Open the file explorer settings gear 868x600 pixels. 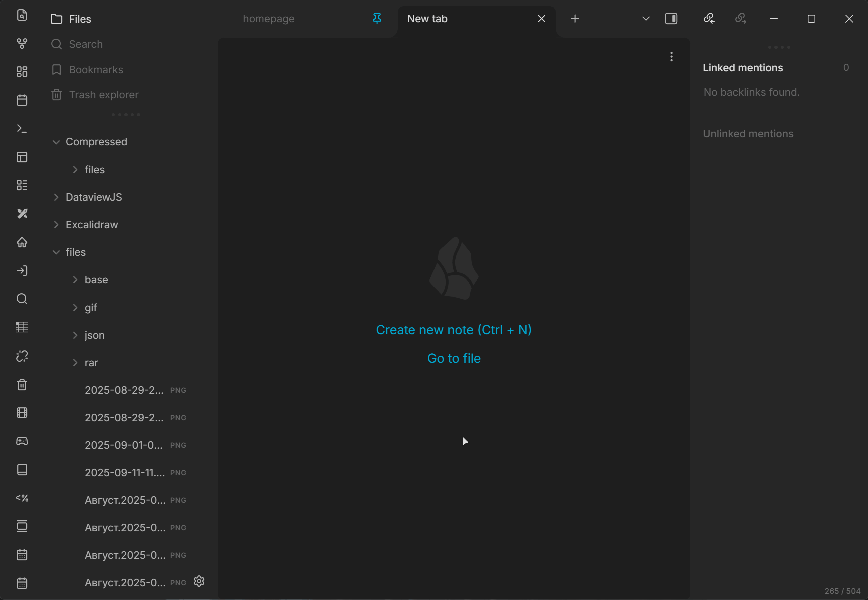[x=199, y=581]
